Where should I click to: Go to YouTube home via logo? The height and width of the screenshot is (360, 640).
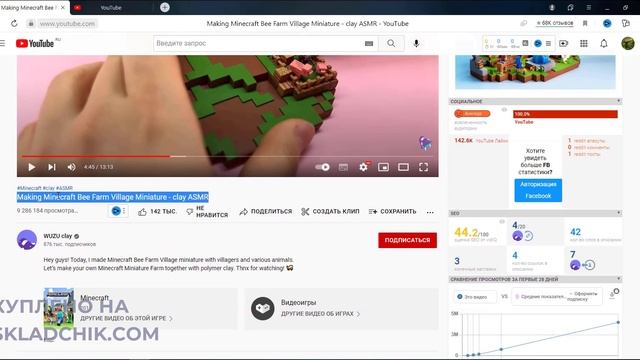pyautogui.click(x=35, y=43)
